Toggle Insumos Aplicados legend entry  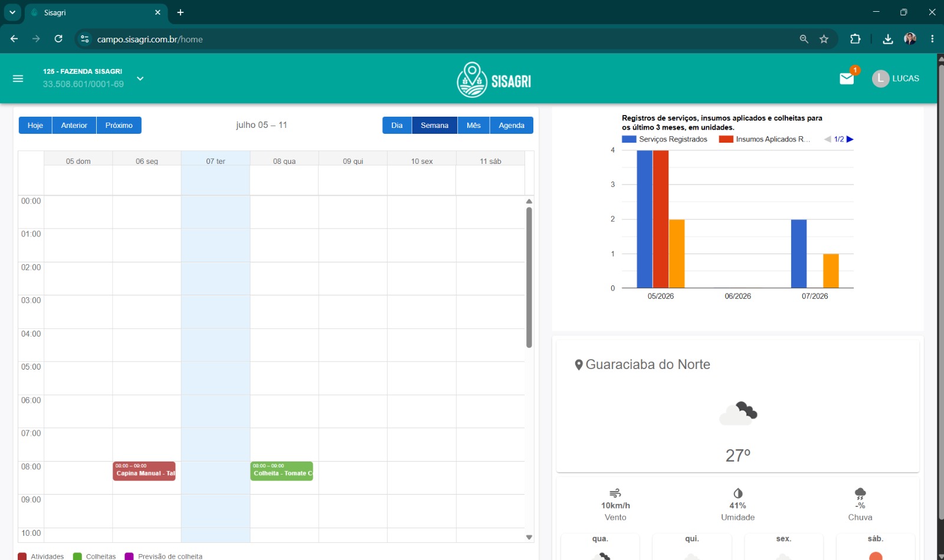(x=765, y=139)
